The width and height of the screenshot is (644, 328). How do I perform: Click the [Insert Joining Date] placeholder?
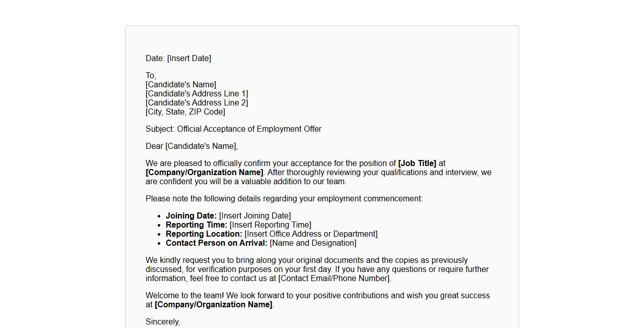(x=254, y=216)
